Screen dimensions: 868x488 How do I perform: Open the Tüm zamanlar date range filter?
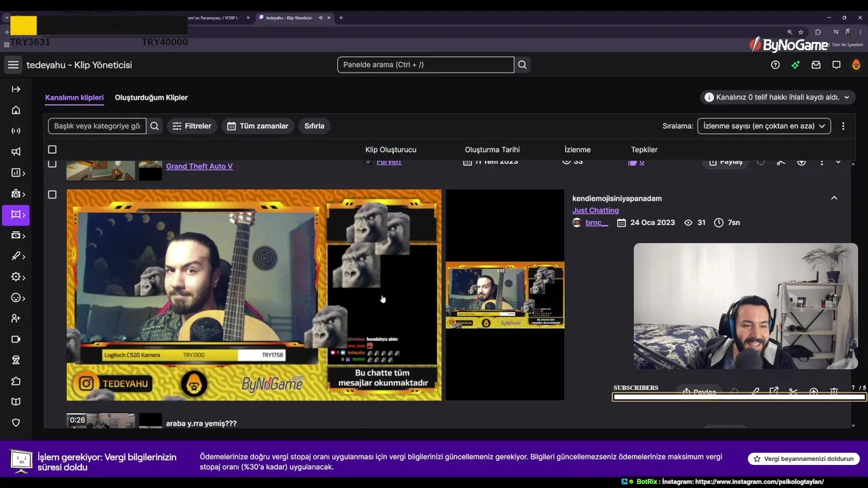[259, 126]
